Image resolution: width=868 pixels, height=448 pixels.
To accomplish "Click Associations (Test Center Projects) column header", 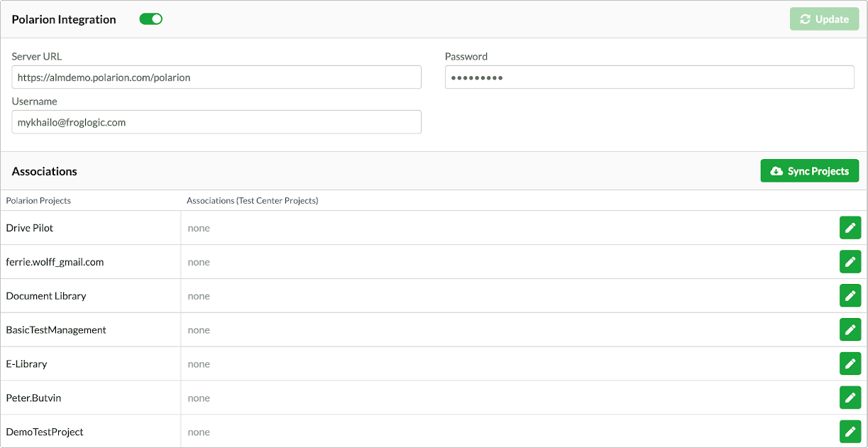I will point(252,201).
